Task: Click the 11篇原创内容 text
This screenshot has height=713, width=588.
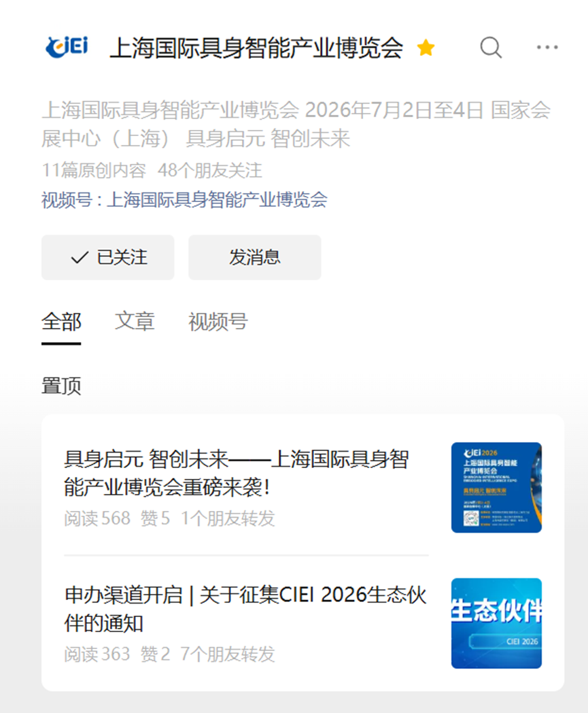Action: 94,171
